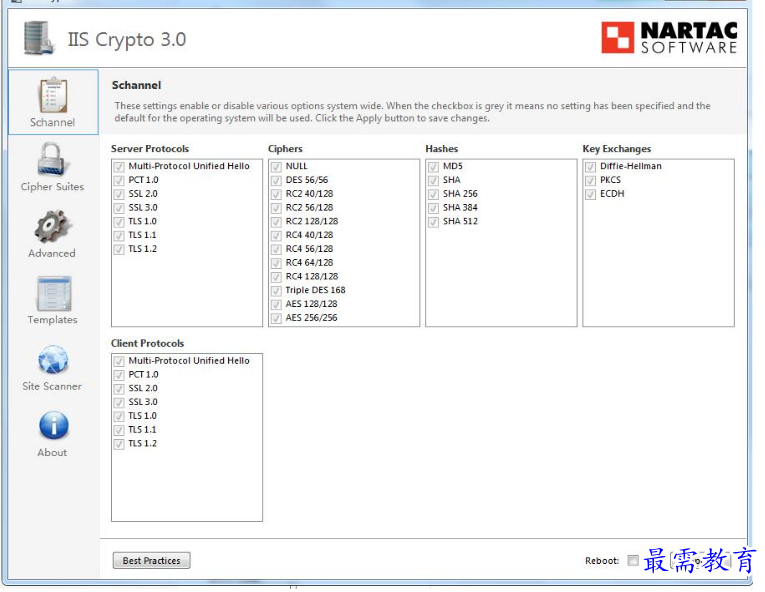Toggle the SHA 512 hash checkbox
The height and width of the screenshot is (592, 765).
click(433, 222)
